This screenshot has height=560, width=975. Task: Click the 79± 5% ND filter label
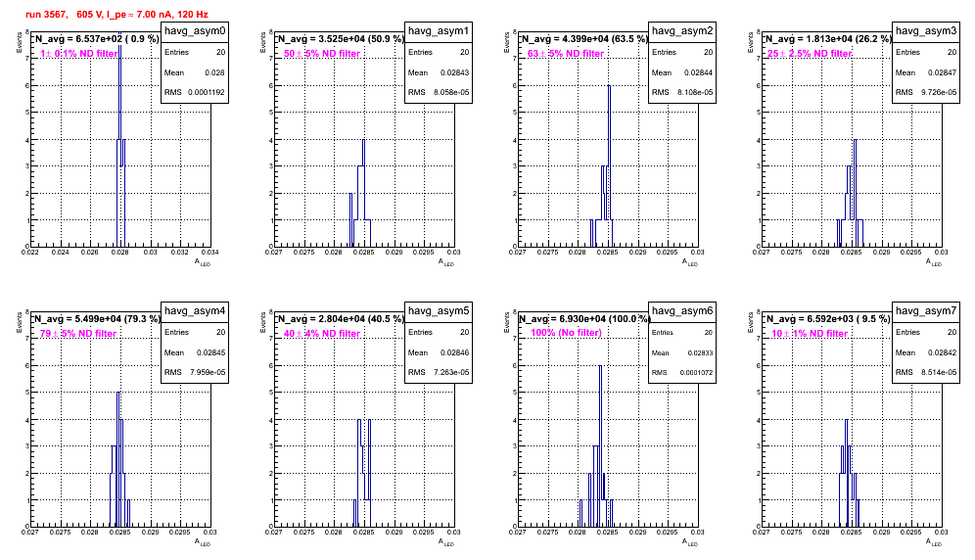78,334
